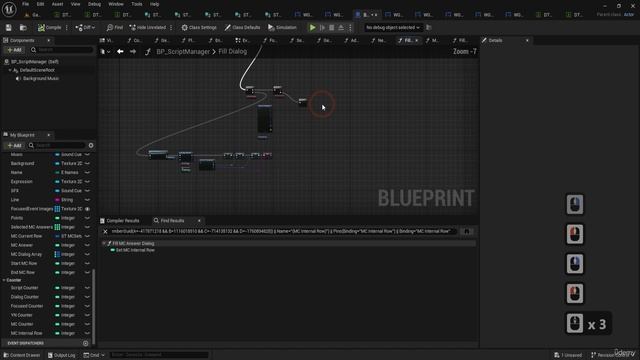Image resolution: width=640 pixels, height=360 pixels.
Task: Click the Browse to asset icon
Action: coord(23,27)
